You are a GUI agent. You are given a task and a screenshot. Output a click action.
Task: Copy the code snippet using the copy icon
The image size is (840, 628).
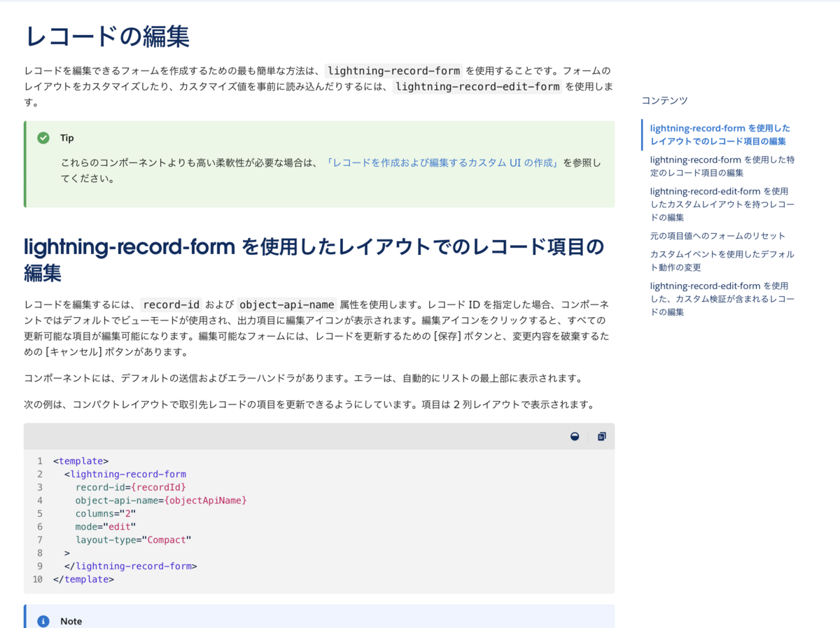pyautogui.click(x=601, y=436)
